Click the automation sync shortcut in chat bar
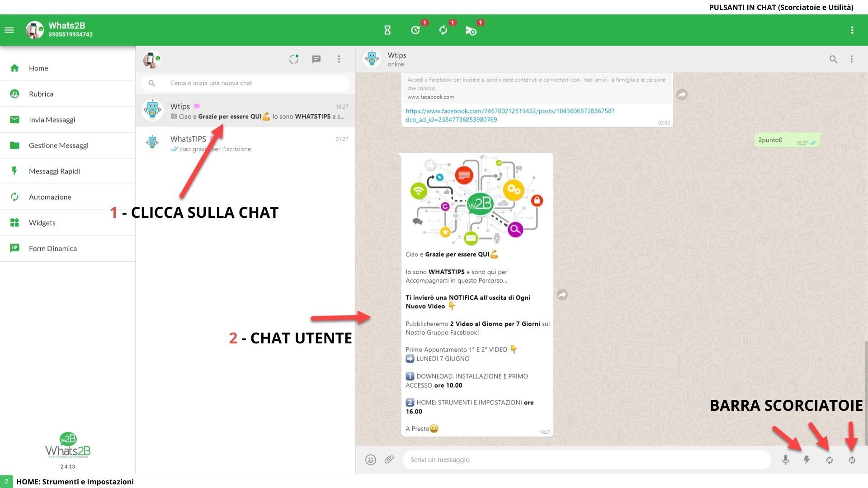This screenshot has width=868, height=488. pyautogui.click(x=830, y=460)
